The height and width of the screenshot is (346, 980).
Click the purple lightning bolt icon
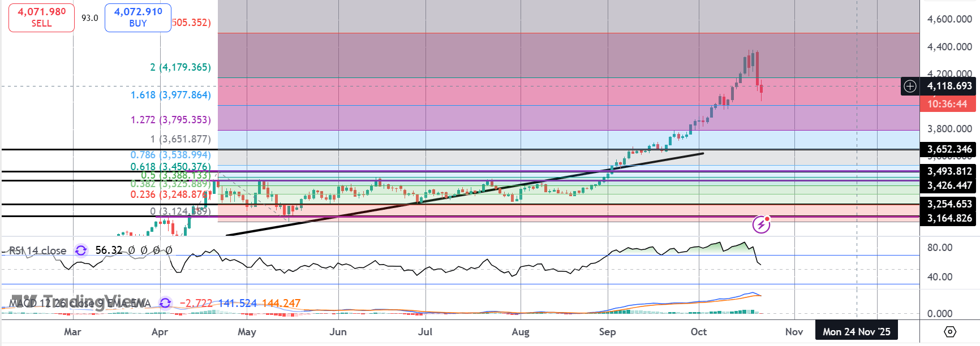(x=761, y=224)
